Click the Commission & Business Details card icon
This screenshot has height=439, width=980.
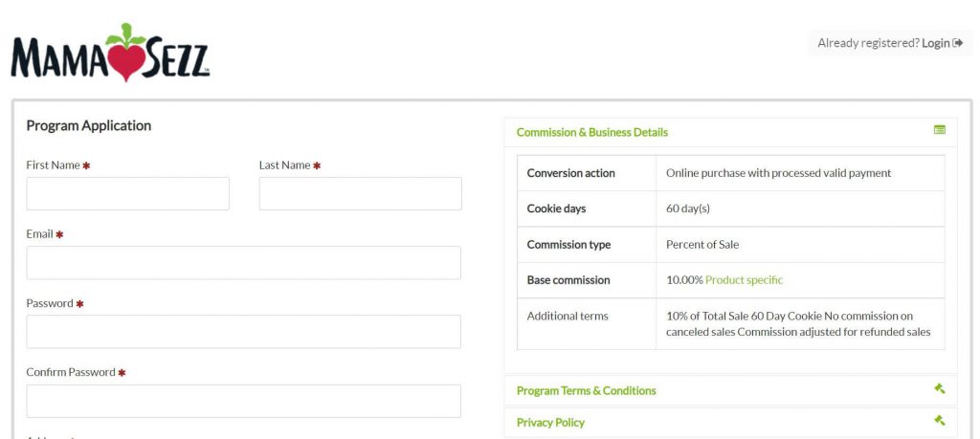(x=940, y=130)
